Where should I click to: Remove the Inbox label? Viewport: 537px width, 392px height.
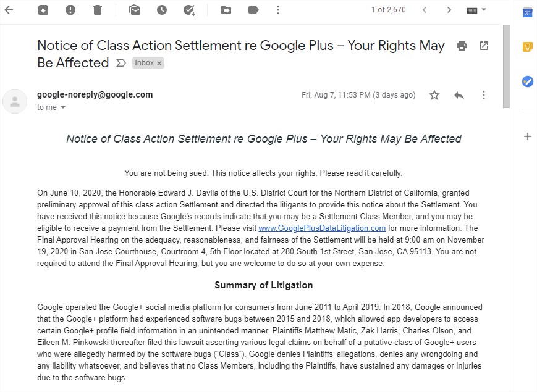(159, 64)
